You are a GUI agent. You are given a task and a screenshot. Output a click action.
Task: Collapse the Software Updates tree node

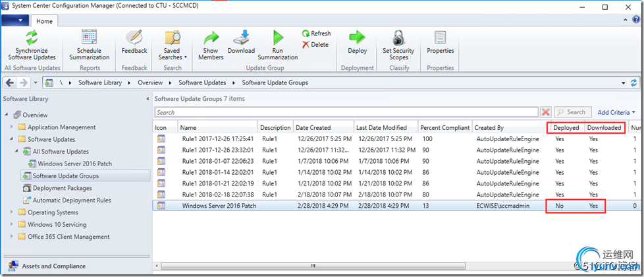click(12, 139)
